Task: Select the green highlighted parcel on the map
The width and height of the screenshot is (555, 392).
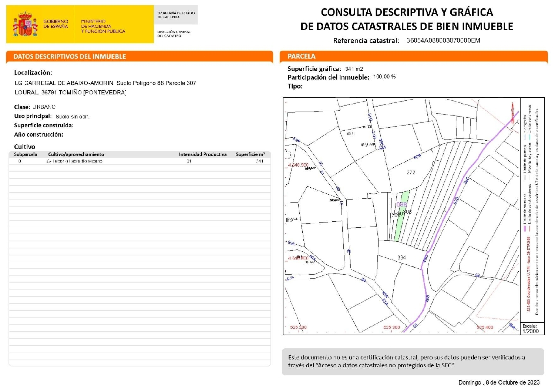Action: point(402,216)
